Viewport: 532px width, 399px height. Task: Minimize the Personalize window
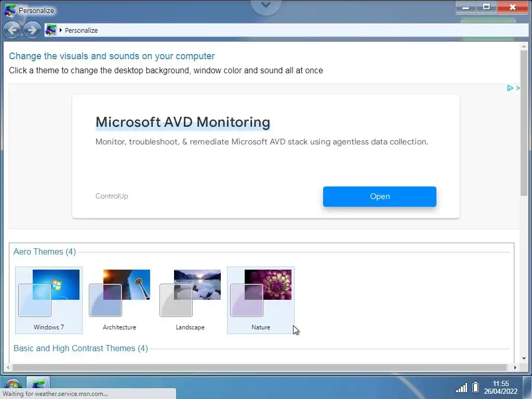click(466, 7)
